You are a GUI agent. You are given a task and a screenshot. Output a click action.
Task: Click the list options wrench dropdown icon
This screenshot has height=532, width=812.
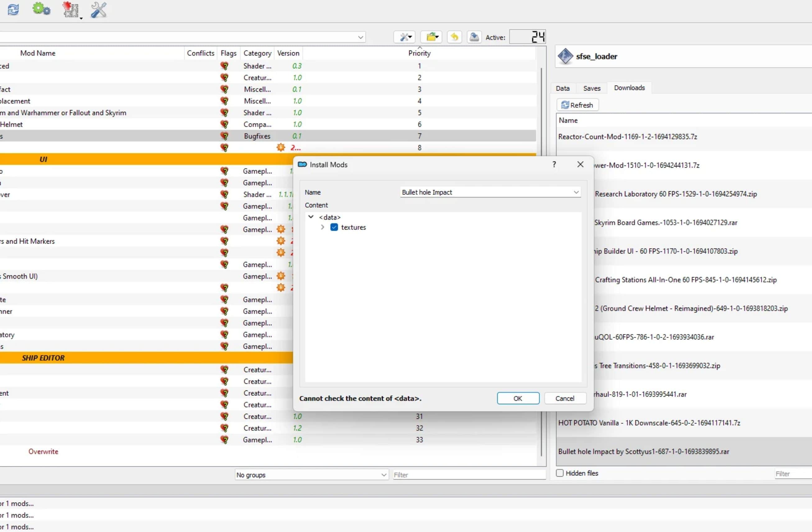405,37
